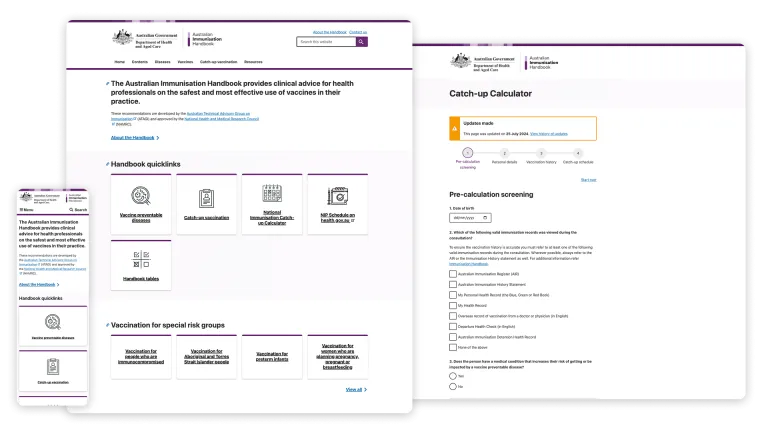This screenshot has height=432, width=768.
Task: Open Vaccination for Aboriginal and Torres Strait Islander card
Action: 207,357
